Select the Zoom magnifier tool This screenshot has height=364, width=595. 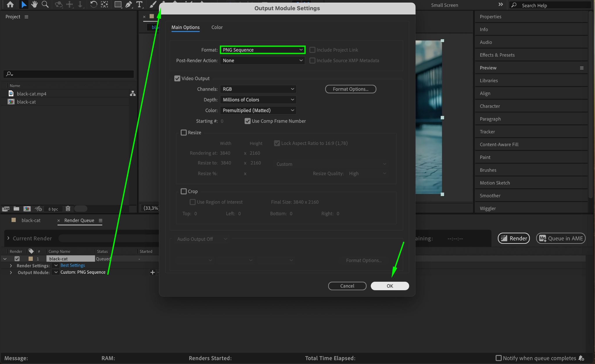coord(45,4)
